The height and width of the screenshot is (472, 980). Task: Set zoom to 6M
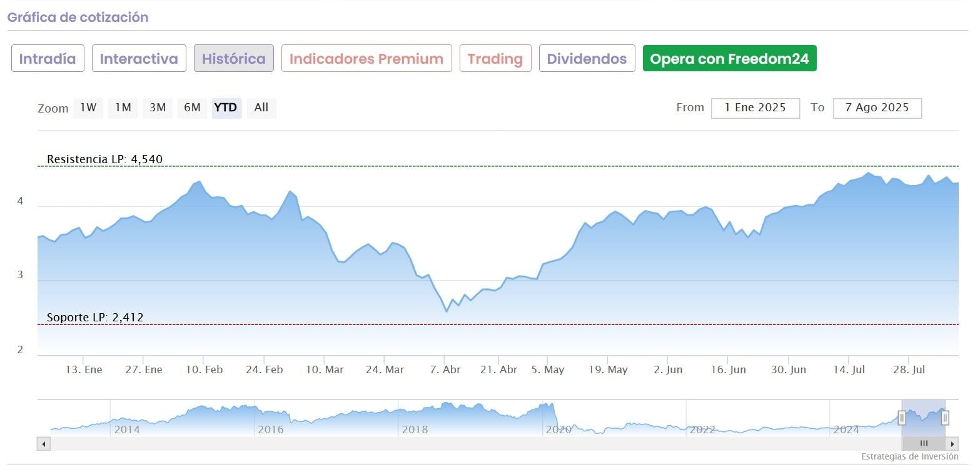192,108
